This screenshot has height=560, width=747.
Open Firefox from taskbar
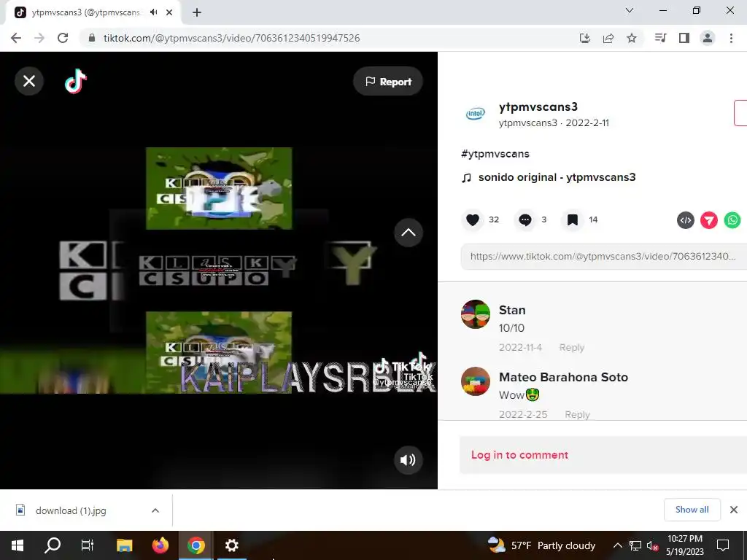(x=160, y=545)
